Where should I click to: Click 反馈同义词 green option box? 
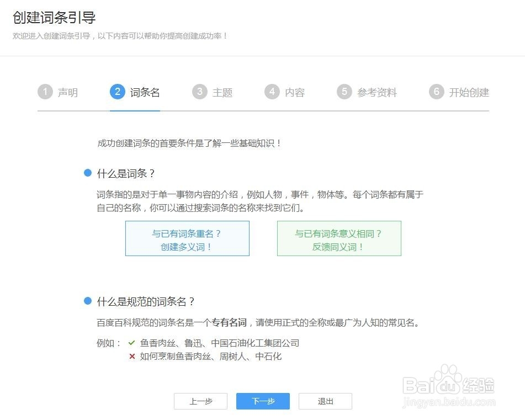(338, 238)
